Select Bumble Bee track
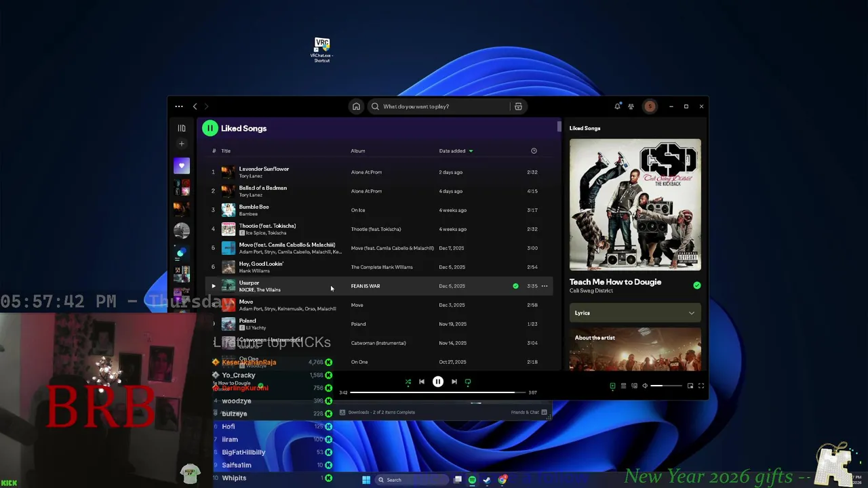Viewport: 868px width, 488px height. [254, 207]
